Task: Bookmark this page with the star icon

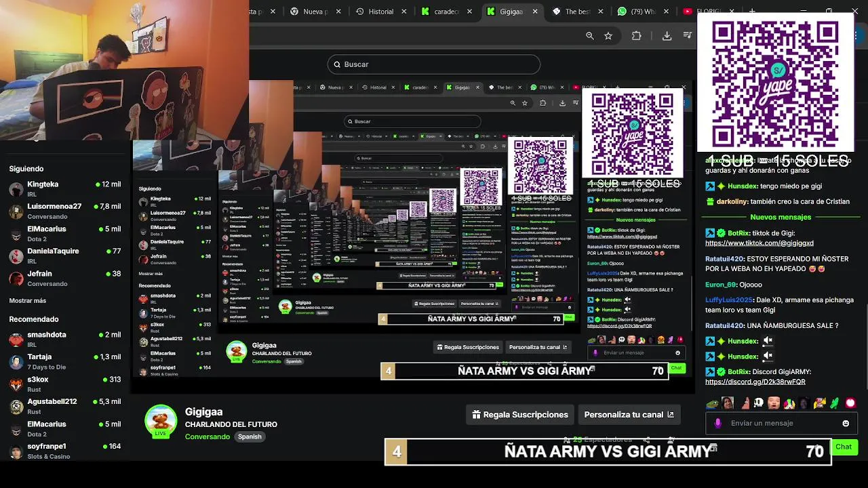Action: tap(608, 36)
